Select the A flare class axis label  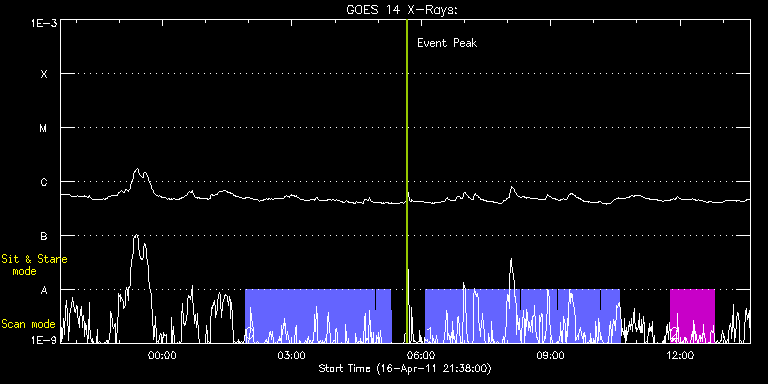click(44, 290)
